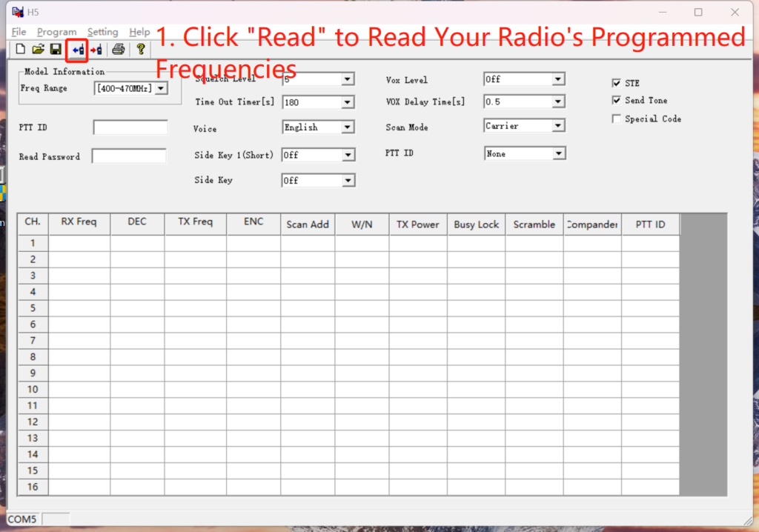Click the Save floppy disk icon

(x=56, y=49)
